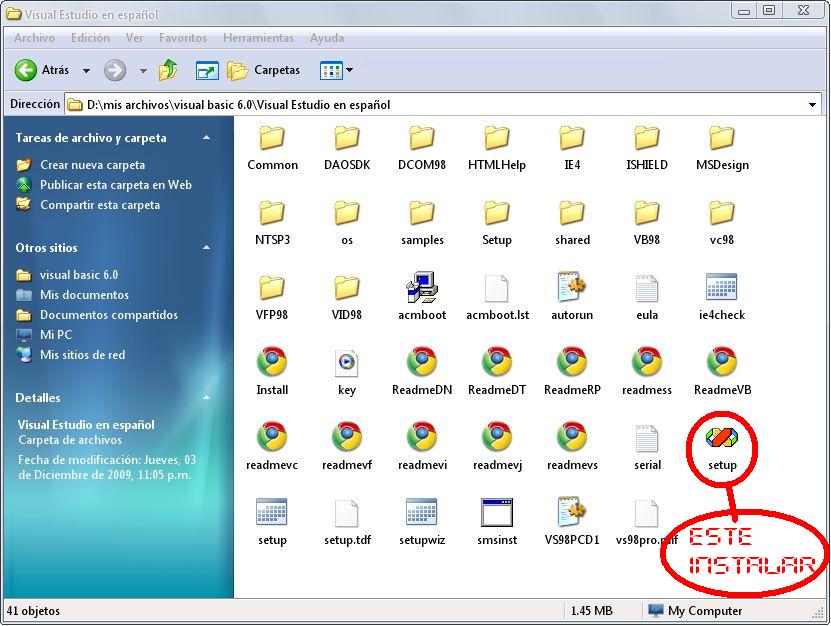Select the setupwiz file
The height and width of the screenshot is (626, 831).
click(422, 522)
